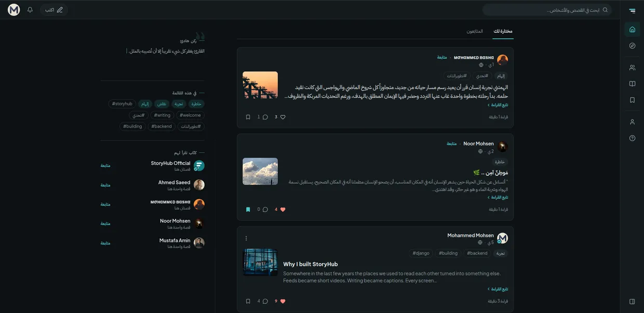Click the search field for stories and people
Viewport: 644px width, 313px height.
point(547,10)
